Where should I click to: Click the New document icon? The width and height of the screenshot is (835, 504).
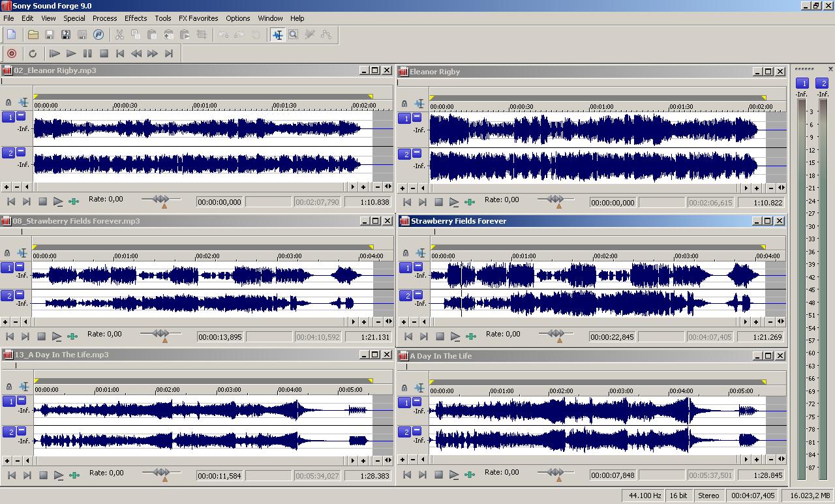pyautogui.click(x=12, y=35)
